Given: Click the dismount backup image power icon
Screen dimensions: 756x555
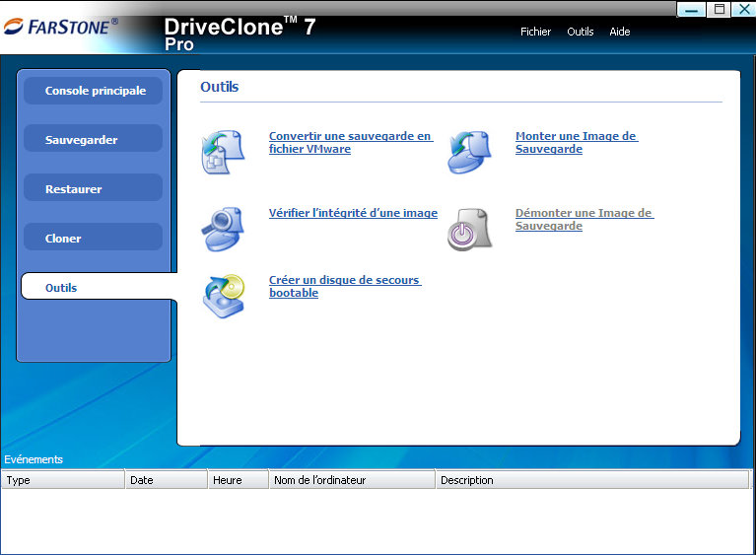Looking at the screenshot, I should click(x=469, y=229).
